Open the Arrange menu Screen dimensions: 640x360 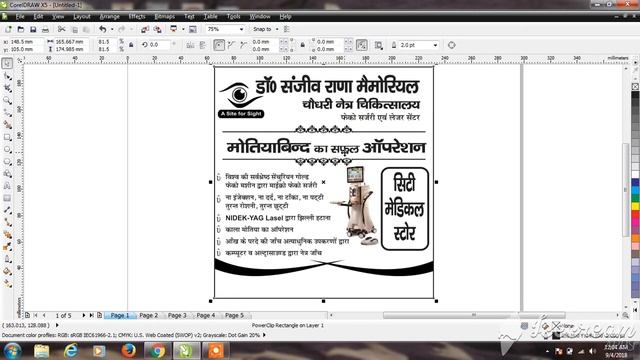tap(109, 16)
